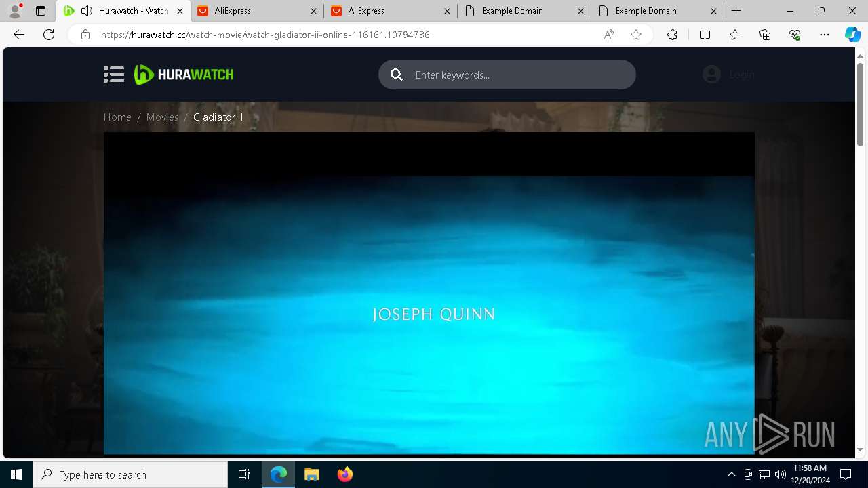Viewport: 868px width, 488px height.
Task: Close the second Example Domain tab
Action: 714,11
